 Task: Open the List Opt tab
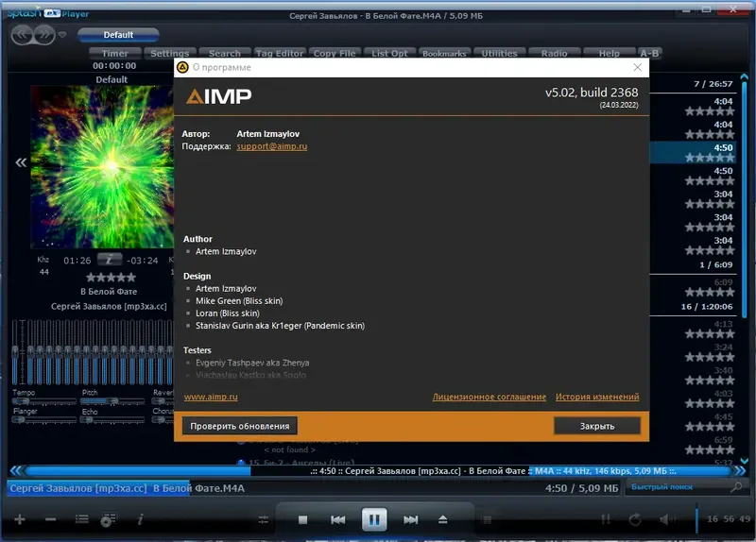pyautogui.click(x=389, y=53)
